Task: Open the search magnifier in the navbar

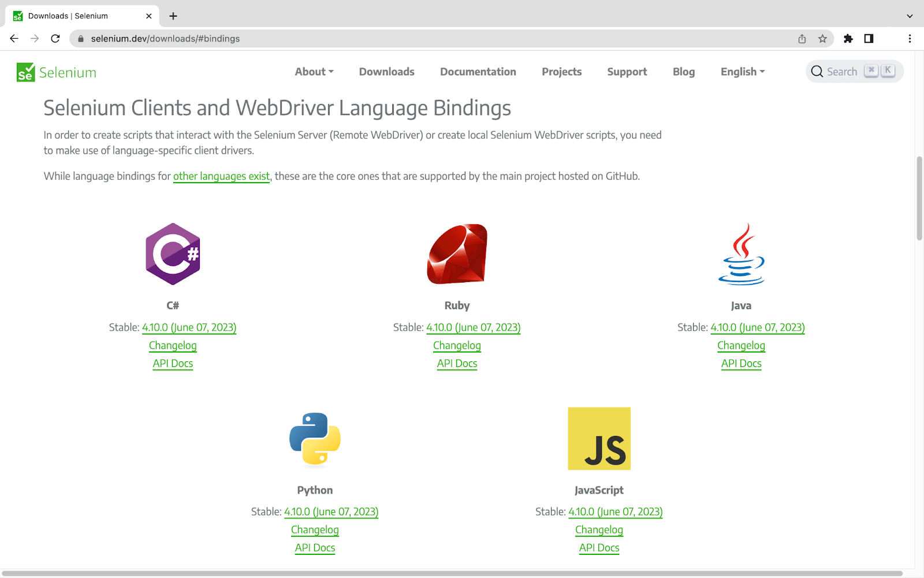Action: pyautogui.click(x=817, y=71)
